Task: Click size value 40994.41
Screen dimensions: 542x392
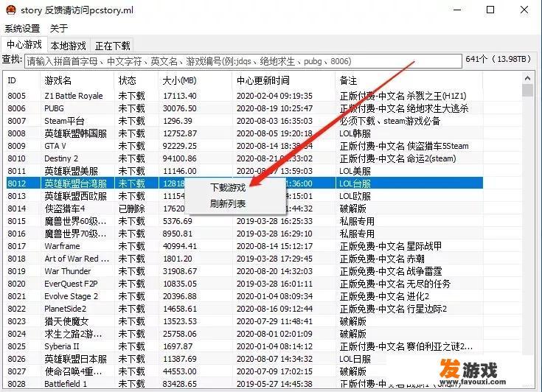Action: 179,246
